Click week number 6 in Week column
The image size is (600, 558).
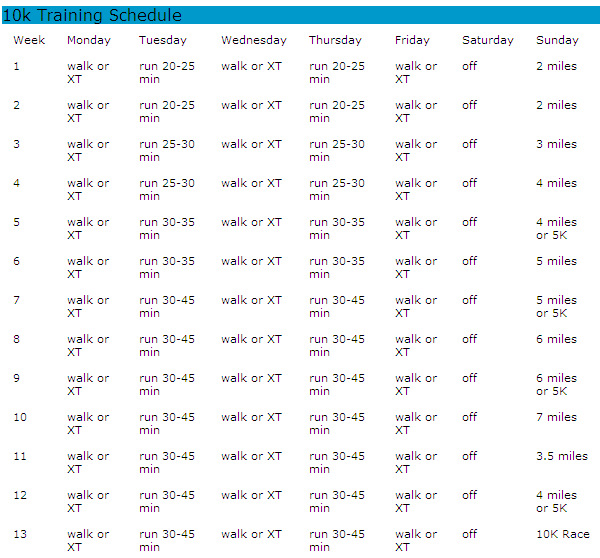pos(16,261)
